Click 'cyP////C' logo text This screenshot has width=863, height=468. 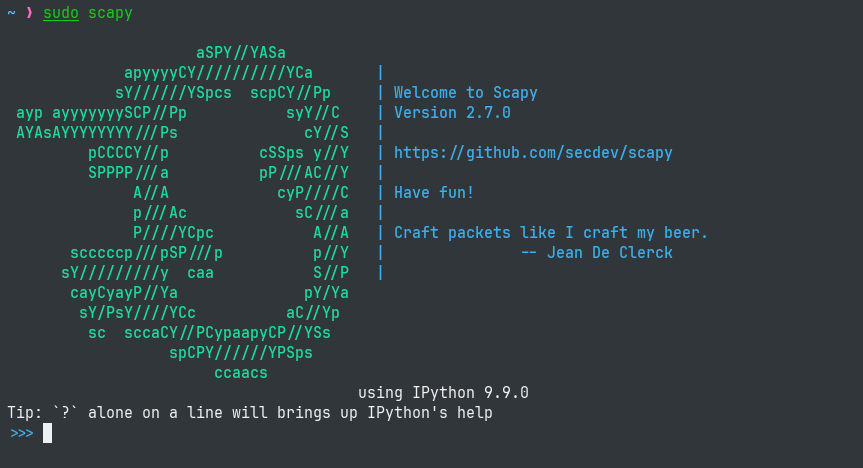click(313, 193)
